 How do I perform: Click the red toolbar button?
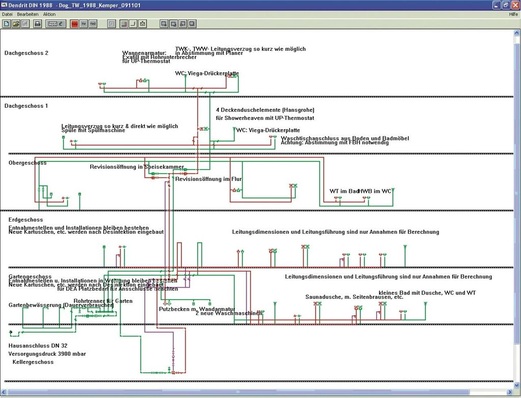tap(74, 24)
